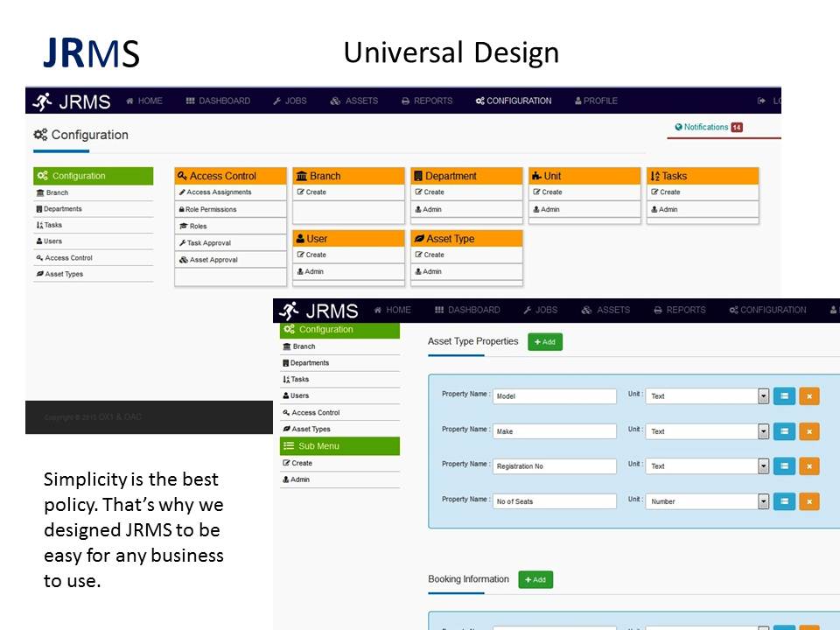
Task: Click blue list icon button on Registration No row
Action: coord(784,466)
